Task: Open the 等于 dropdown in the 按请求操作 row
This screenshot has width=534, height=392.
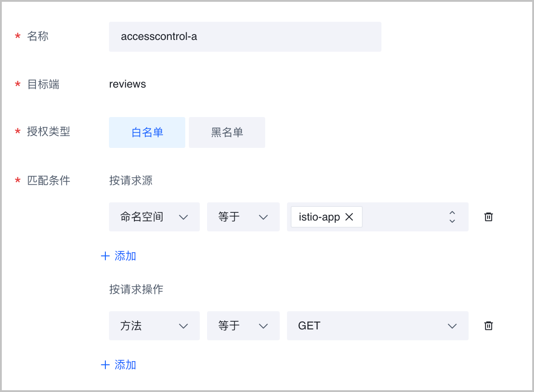Action: coord(243,326)
